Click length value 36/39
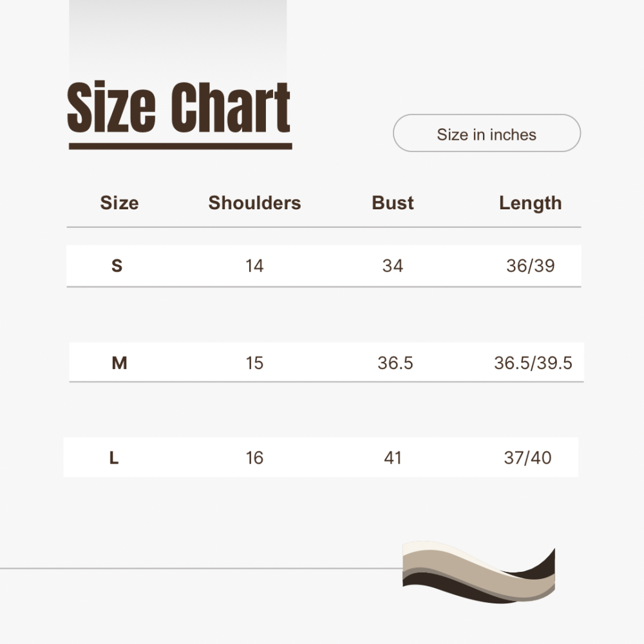This screenshot has width=644, height=644. pyautogui.click(x=531, y=266)
